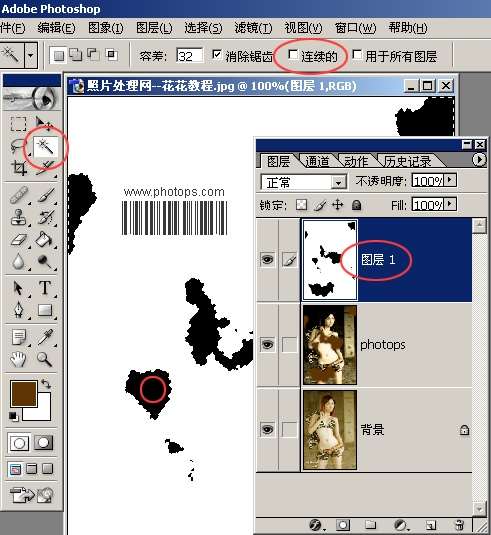Open the 正常 blend mode dropdown

pos(304,182)
